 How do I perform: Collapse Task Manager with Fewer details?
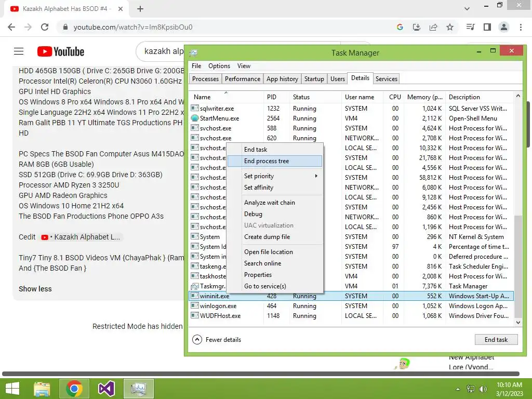tap(217, 340)
